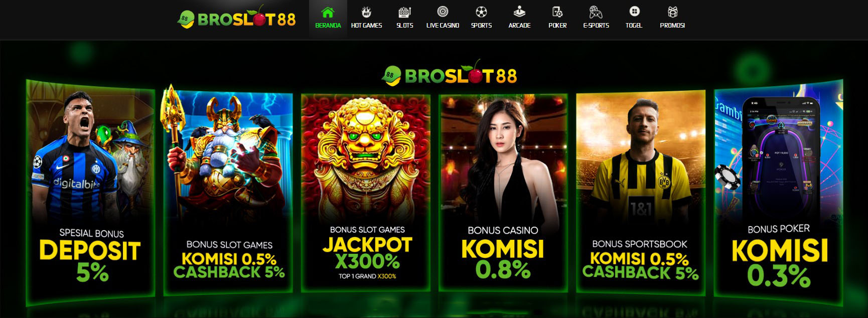This screenshot has width=868, height=318.
Task: Select the Bonus Casino Komisi 0.8% banner
Action: (x=503, y=192)
